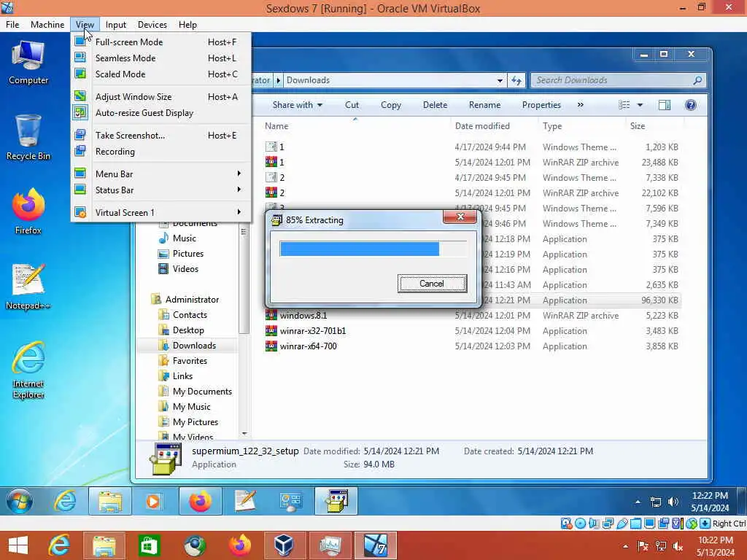Viewport: 747px width, 560px height.
Task: Open the Help menu
Action: point(187,24)
